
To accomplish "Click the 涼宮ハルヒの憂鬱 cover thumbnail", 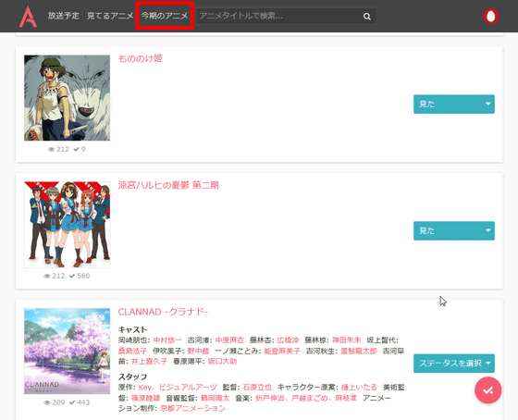I will [x=67, y=225].
